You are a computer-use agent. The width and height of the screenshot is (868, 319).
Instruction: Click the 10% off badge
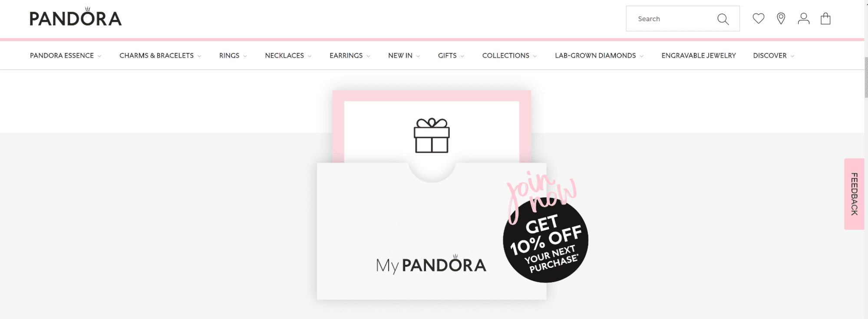pos(546,240)
